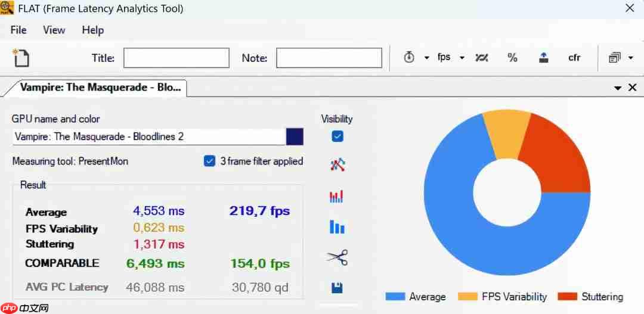Click the blue floppy disk save icon

(337, 288)
